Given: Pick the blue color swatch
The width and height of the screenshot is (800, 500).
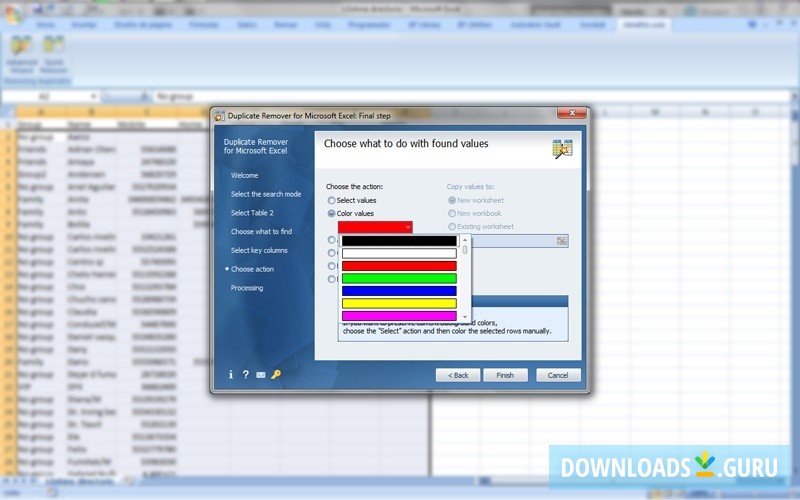Looking at the screenshot, I should click(399, 291).
